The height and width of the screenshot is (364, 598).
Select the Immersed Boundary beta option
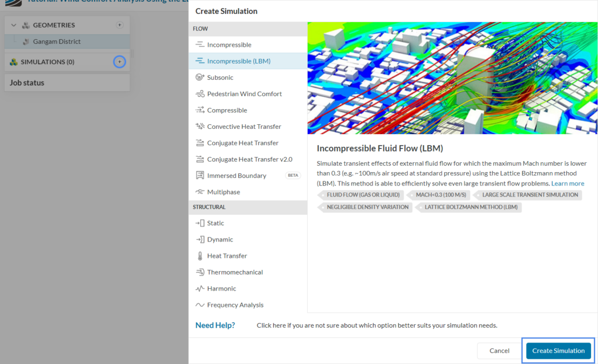point(237,175)
